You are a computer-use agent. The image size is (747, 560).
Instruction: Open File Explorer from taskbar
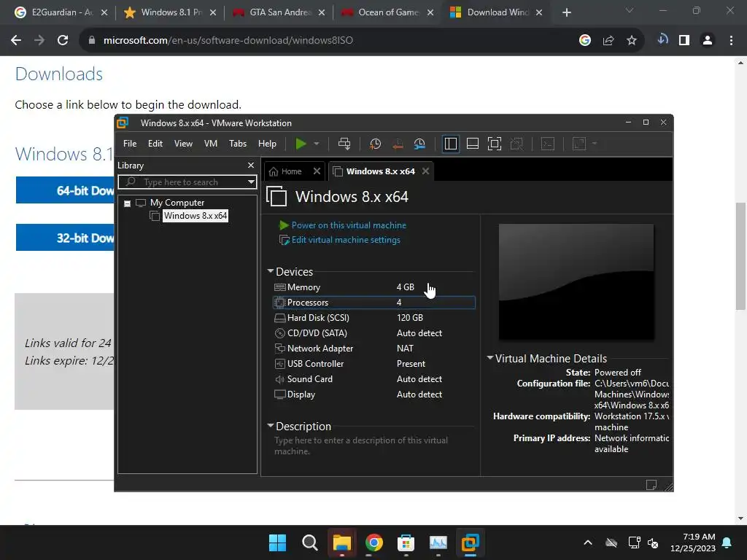(x=341, y=542)
